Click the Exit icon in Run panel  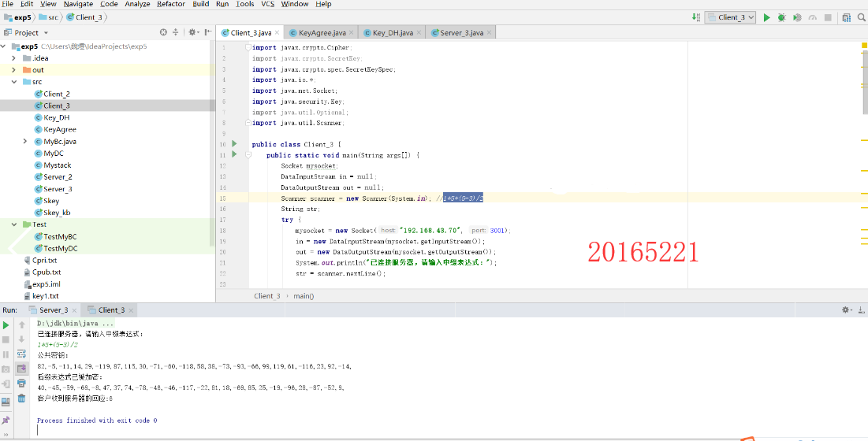(x=6, y=384)
